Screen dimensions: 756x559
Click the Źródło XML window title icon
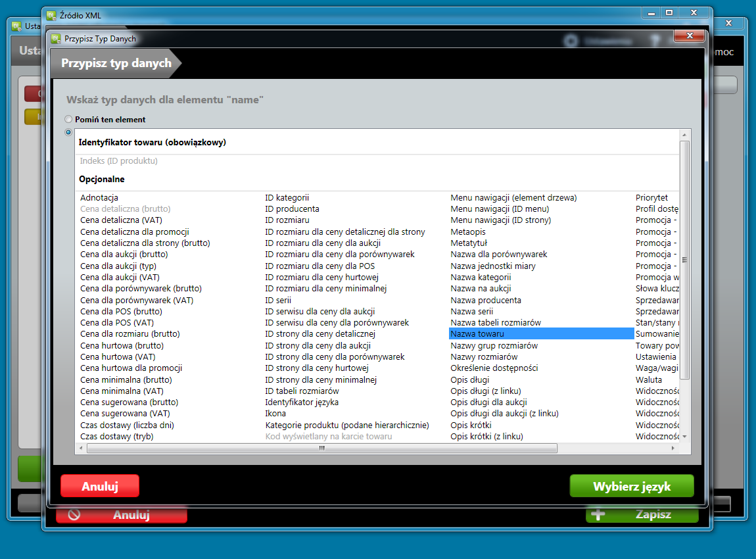click(49, 14)
